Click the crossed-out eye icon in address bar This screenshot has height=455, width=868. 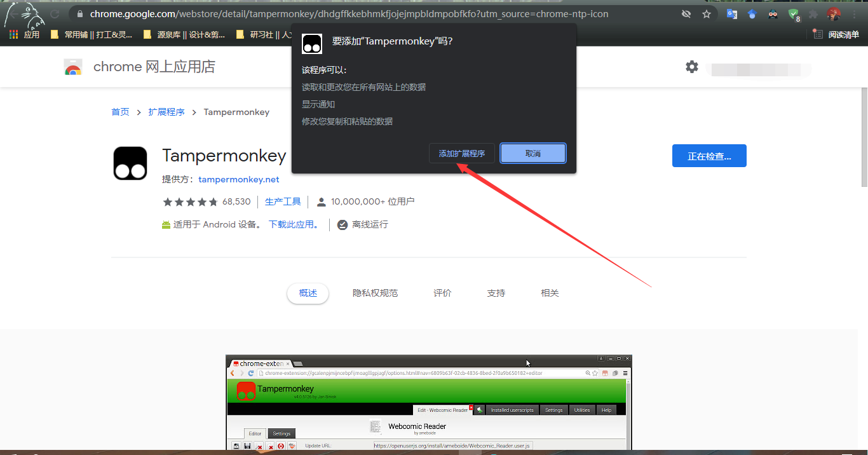pyautogui.click(x=686, y=13)
